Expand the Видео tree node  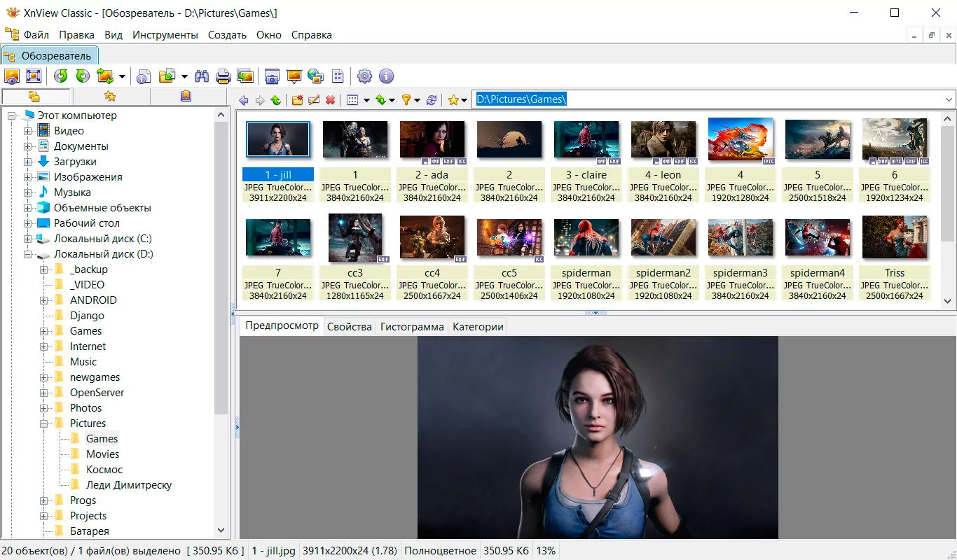click(28, 131)
